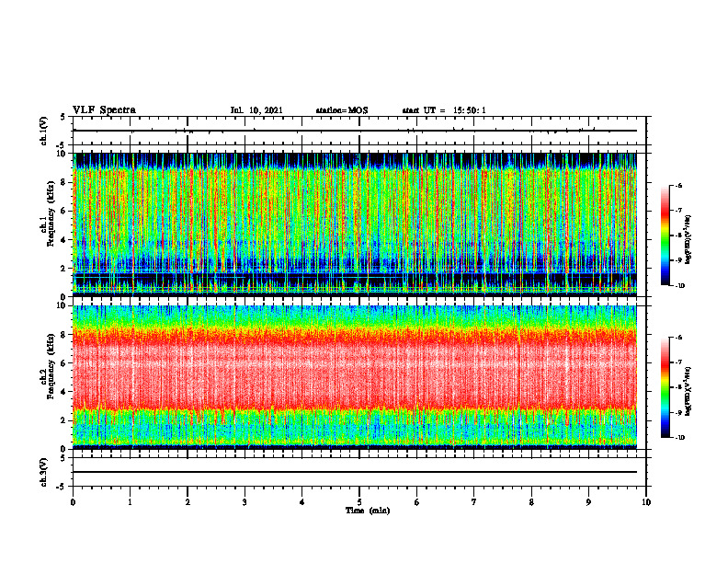Click tick label "7" on the Time axis
This screenshot has width=728, height=563.
[x=474, y=502]
